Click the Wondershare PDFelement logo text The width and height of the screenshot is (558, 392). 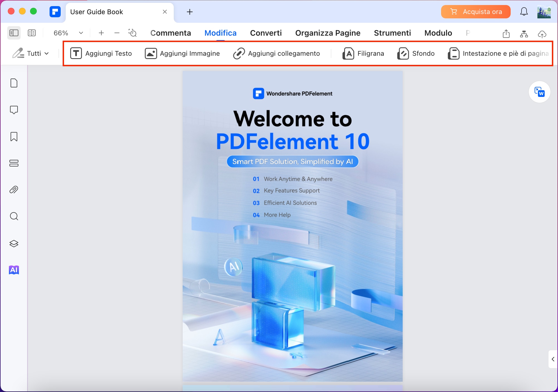(299, 94)
